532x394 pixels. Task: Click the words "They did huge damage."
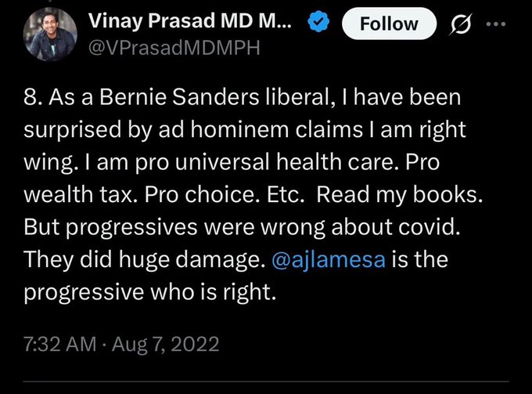145,260
